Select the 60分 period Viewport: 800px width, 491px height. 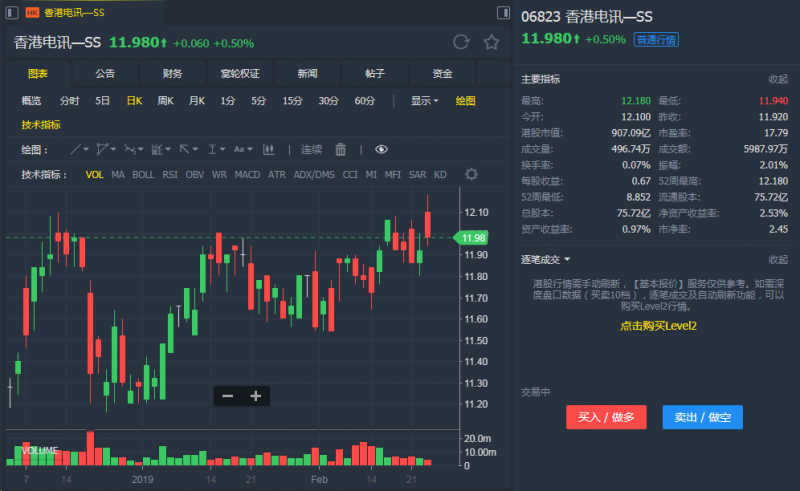pos(365,101)
